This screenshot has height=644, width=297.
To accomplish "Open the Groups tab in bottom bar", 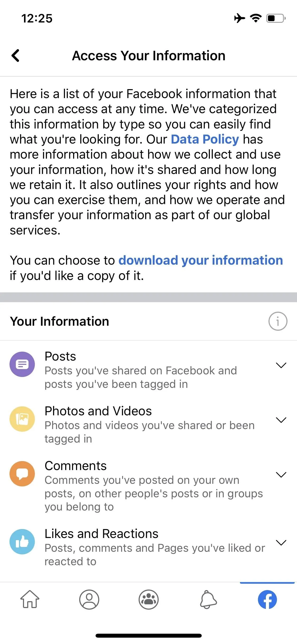I will pos(149,599).
